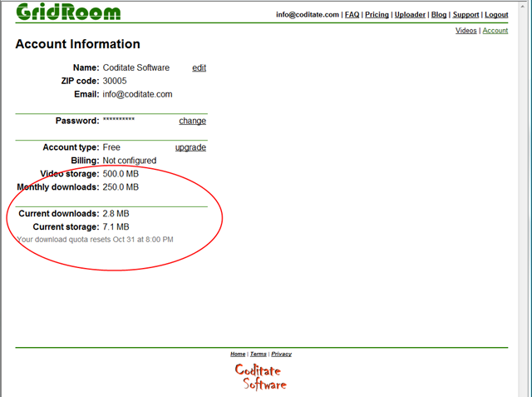This screenshot has height=397, width=532.
Task: Click the Billing: field label
Action: click(85, 161)
